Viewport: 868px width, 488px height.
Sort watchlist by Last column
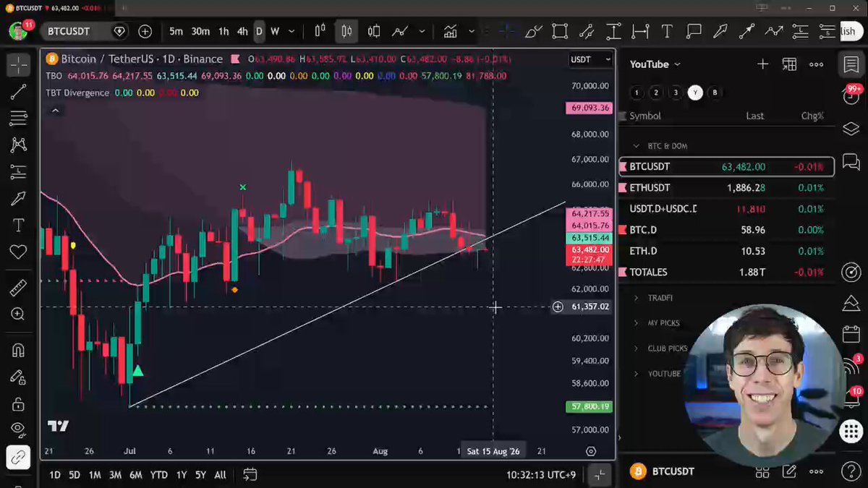pyautogui.click(x=754, y=116)
